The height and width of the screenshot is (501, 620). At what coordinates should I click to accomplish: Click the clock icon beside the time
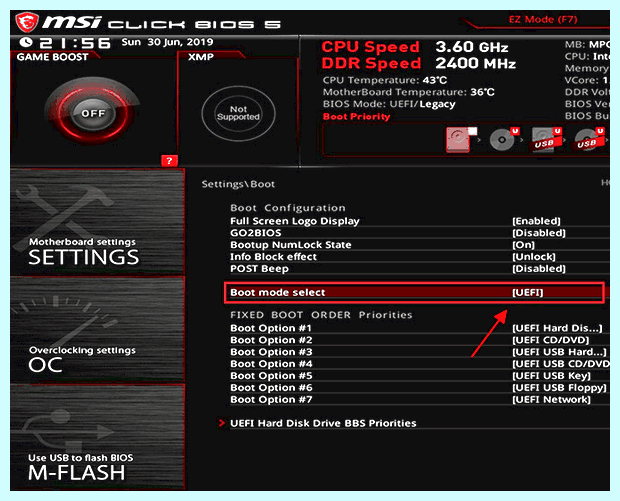[26, 42]
